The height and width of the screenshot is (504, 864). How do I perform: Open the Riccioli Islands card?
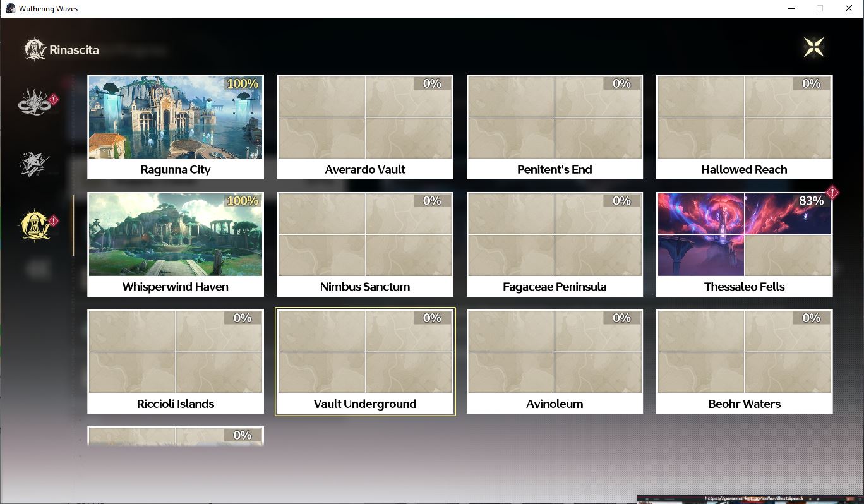[x=176, y=361]
